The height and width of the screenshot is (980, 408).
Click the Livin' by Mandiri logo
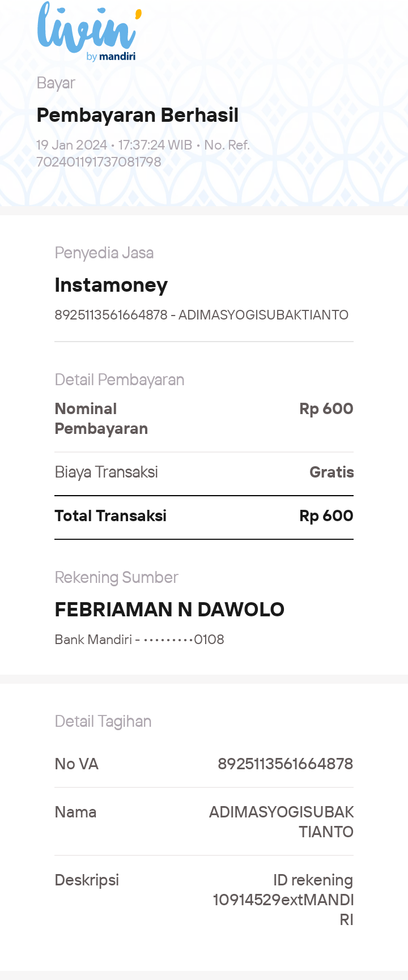tap(89, 32)
